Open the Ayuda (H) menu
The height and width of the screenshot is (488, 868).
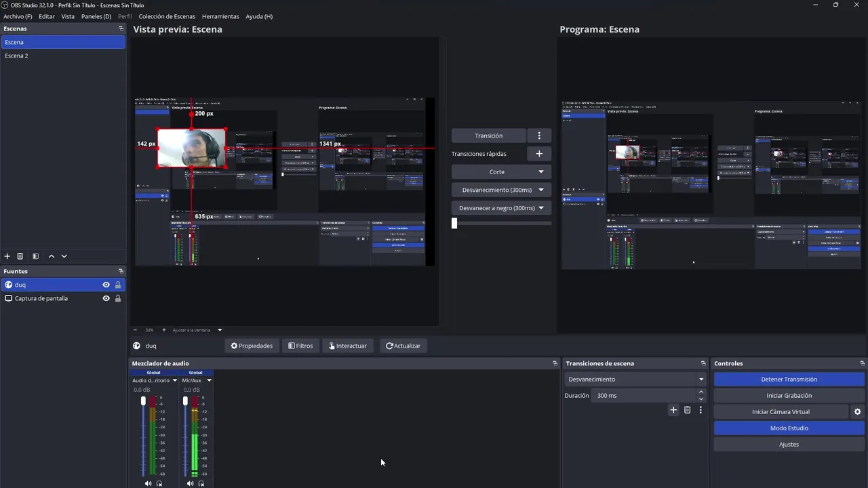(x=259, y=16)
